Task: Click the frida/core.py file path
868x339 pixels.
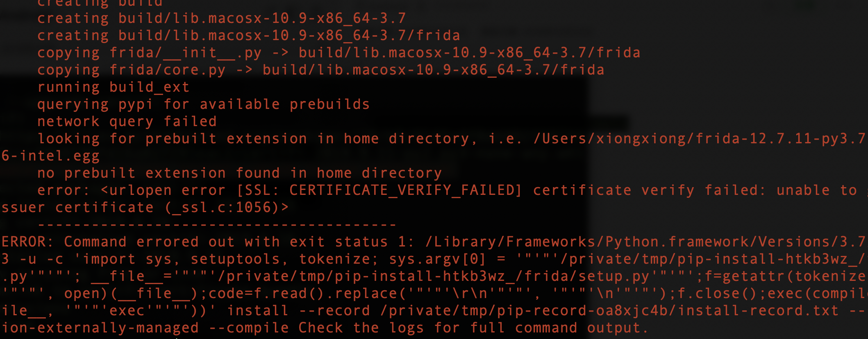Action: coord(167,70)
